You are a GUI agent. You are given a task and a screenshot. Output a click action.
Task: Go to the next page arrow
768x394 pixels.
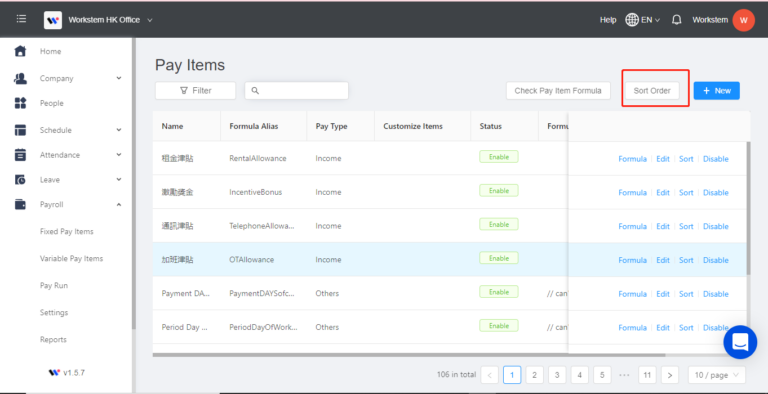pyautogui.click(x=670, y=375)
